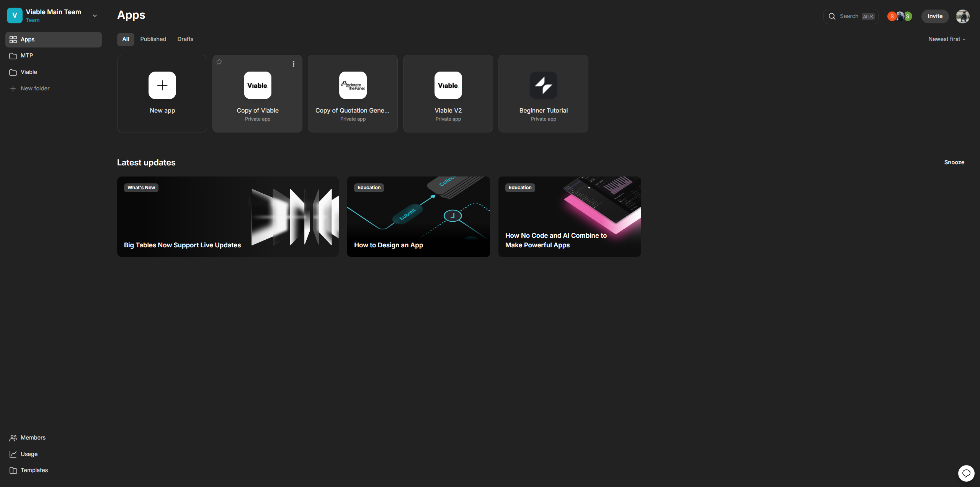
Task: Open the Beginner Tutorial app icon
Action: click(543, 85)
